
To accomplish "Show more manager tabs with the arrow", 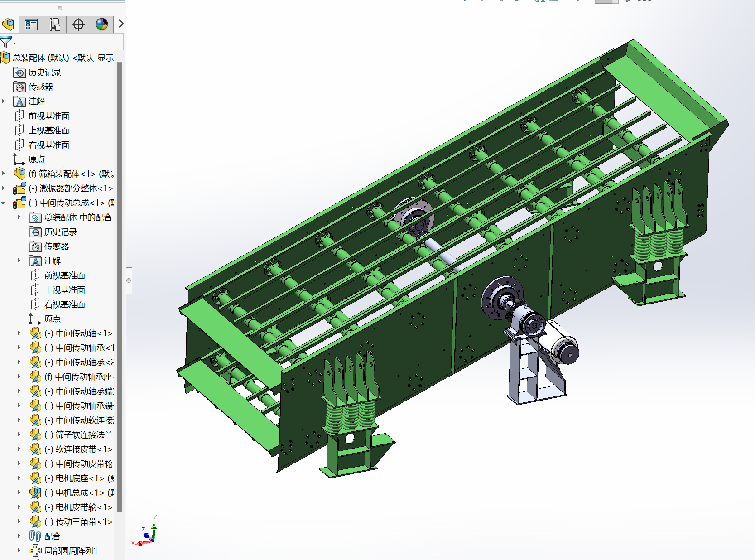I will pos(121,24).
